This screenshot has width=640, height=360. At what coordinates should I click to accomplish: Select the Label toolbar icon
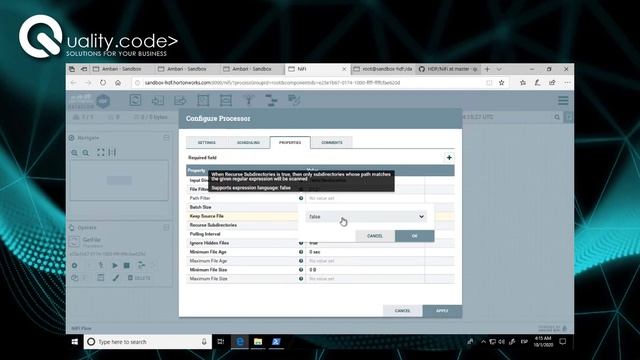tap(294, 100)
